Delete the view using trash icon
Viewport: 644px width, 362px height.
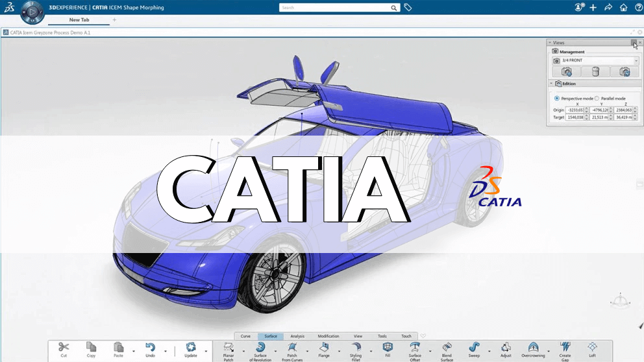595,72
